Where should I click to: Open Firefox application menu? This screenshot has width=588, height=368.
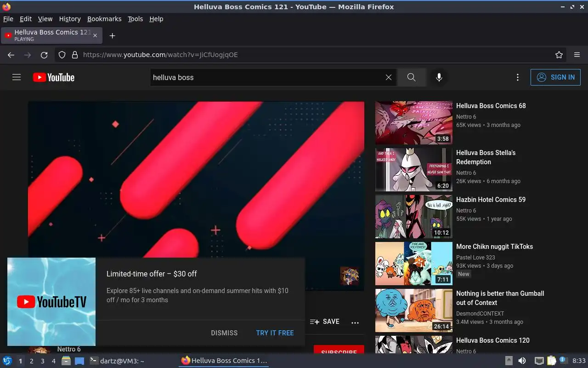tap(577, 55)
